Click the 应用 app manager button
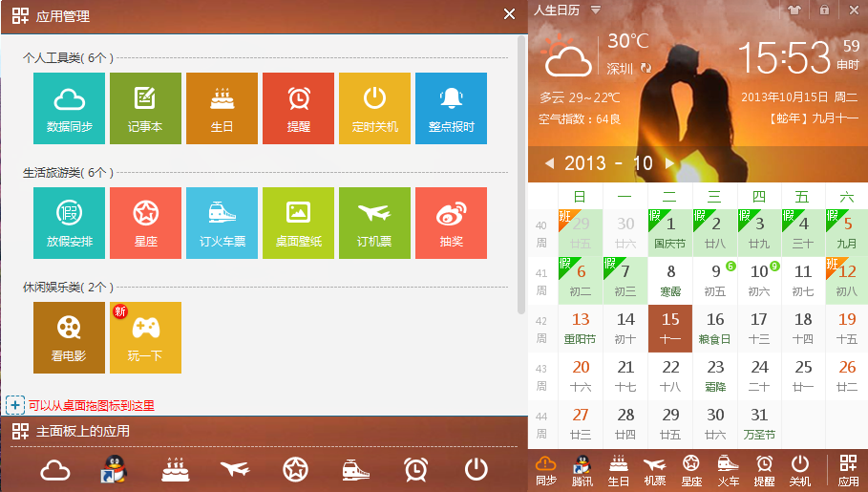868x492 pixels. tap(848, 471)
